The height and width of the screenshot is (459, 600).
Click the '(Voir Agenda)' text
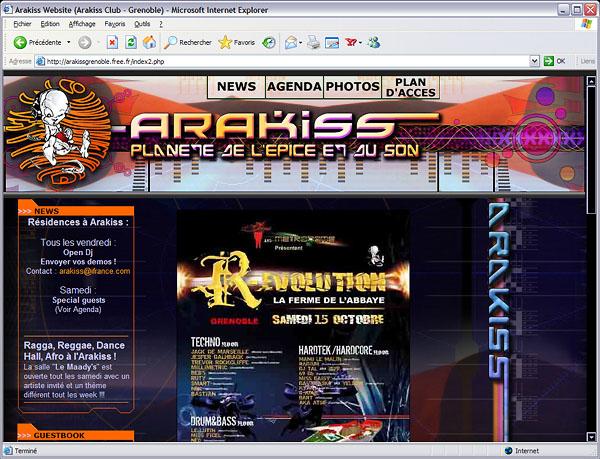78,309
